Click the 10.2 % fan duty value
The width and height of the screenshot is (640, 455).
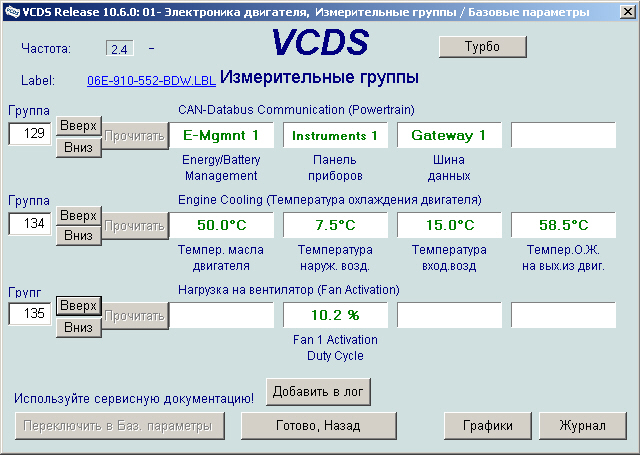pos(335,315)
